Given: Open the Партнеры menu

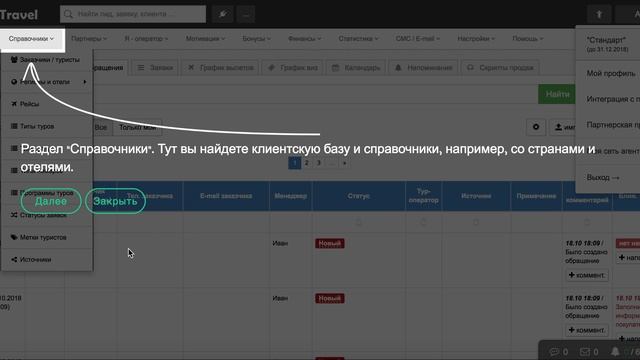Looking at the screenshot, I should [x=89, y=39].
